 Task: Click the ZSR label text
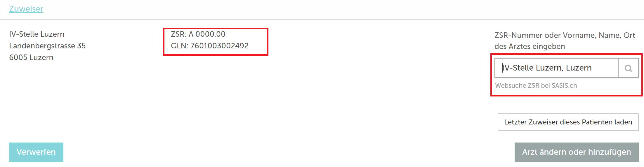coord(178,34)
